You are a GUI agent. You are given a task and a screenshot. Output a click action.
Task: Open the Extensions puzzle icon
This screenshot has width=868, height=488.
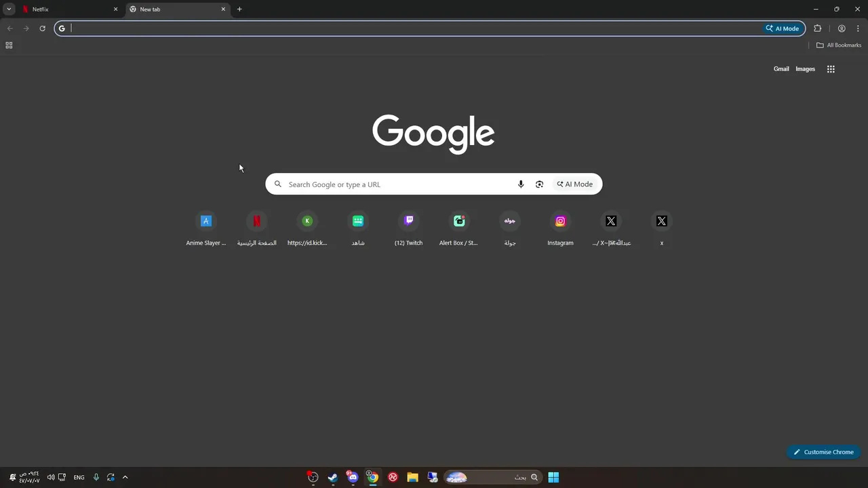(817, 28)
